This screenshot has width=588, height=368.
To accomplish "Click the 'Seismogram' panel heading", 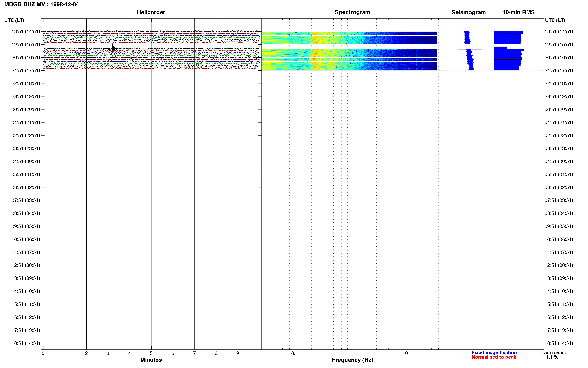I will [468, 12].
